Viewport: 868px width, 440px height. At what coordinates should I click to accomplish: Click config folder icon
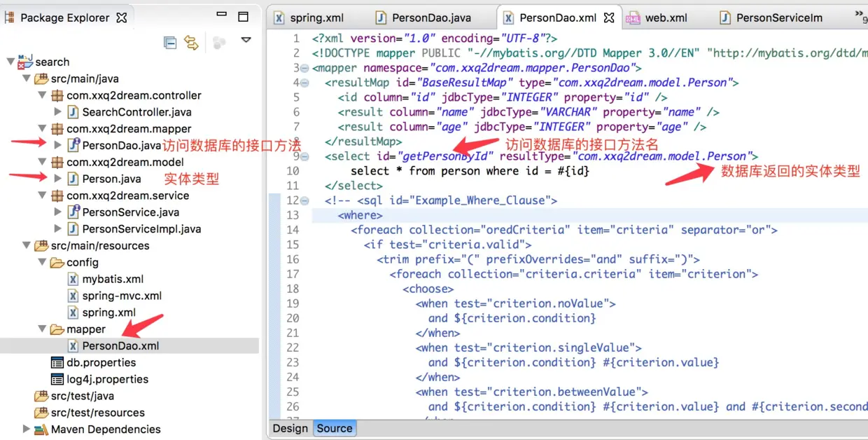(57, 263)
